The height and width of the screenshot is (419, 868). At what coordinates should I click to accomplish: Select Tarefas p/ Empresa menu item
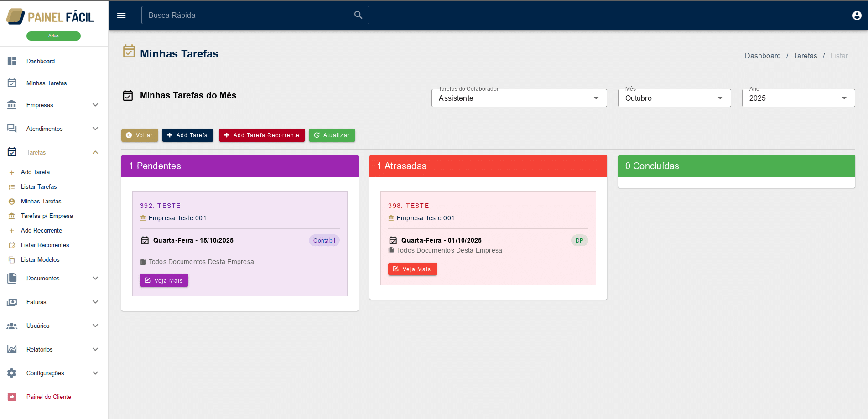click(x=47, y=216)
